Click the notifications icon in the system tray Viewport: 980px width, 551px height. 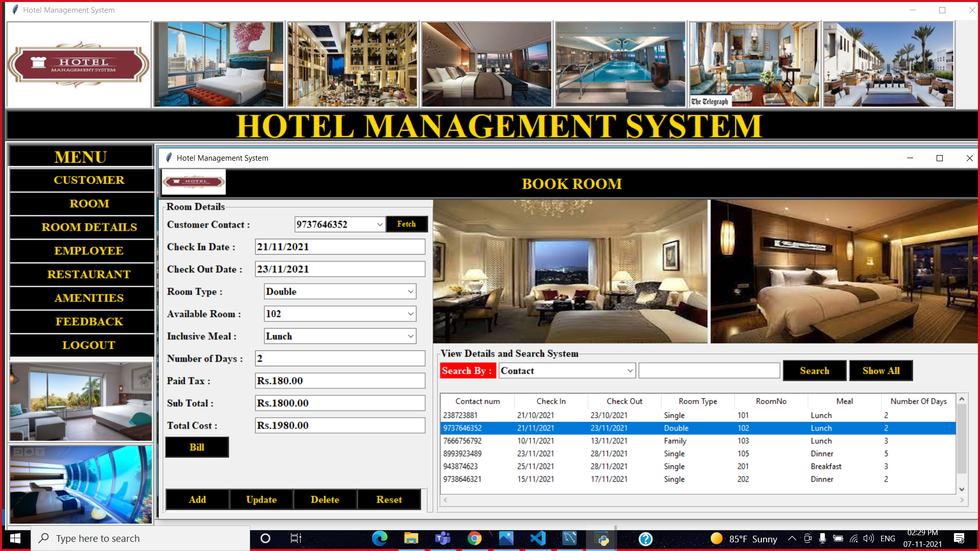point(959,538)
